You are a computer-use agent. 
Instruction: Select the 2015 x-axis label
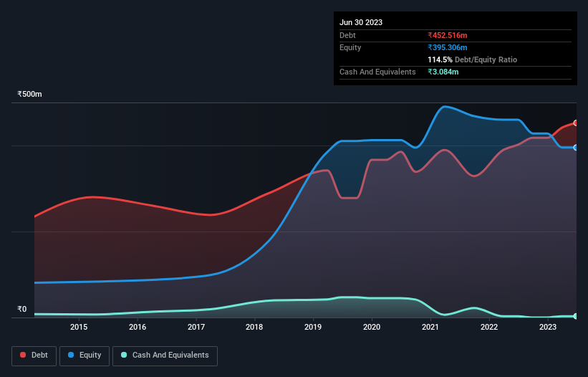click(x=79, y=327)
